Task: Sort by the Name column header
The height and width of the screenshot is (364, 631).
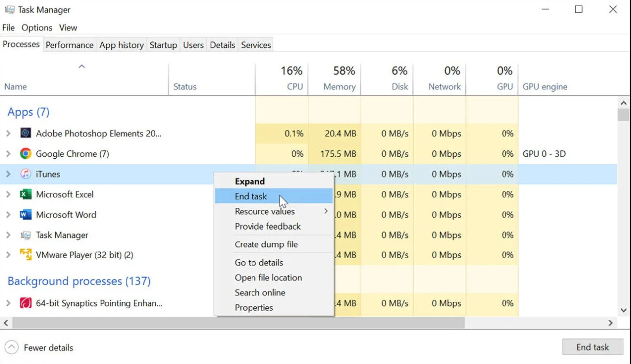Action: click(84, 79)
